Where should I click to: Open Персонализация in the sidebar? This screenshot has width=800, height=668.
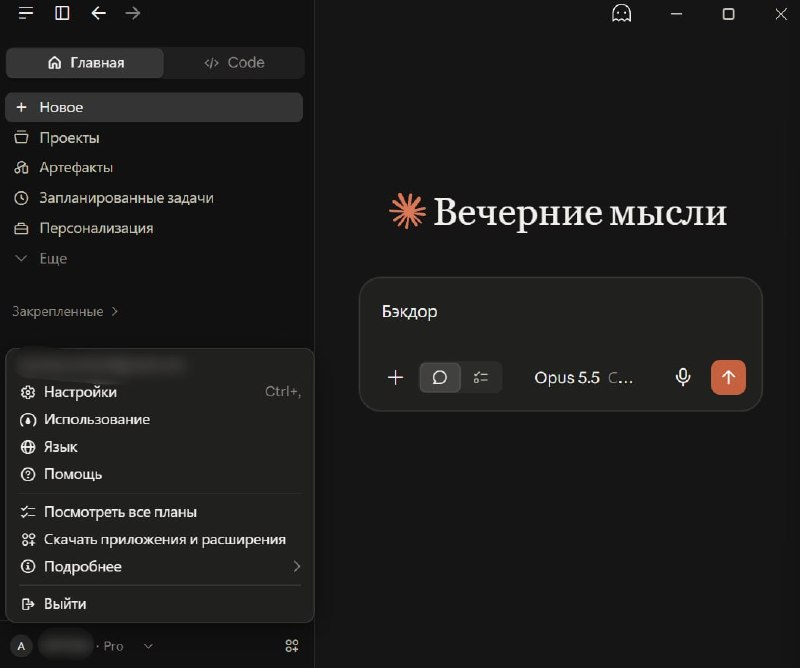point(154,228)
